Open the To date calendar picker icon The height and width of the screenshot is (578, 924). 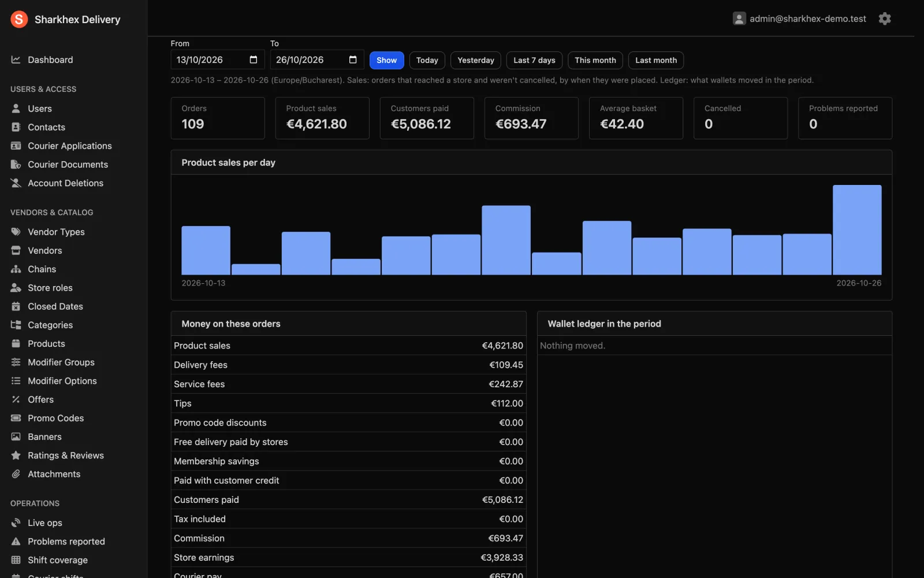(x=353, y=60)
